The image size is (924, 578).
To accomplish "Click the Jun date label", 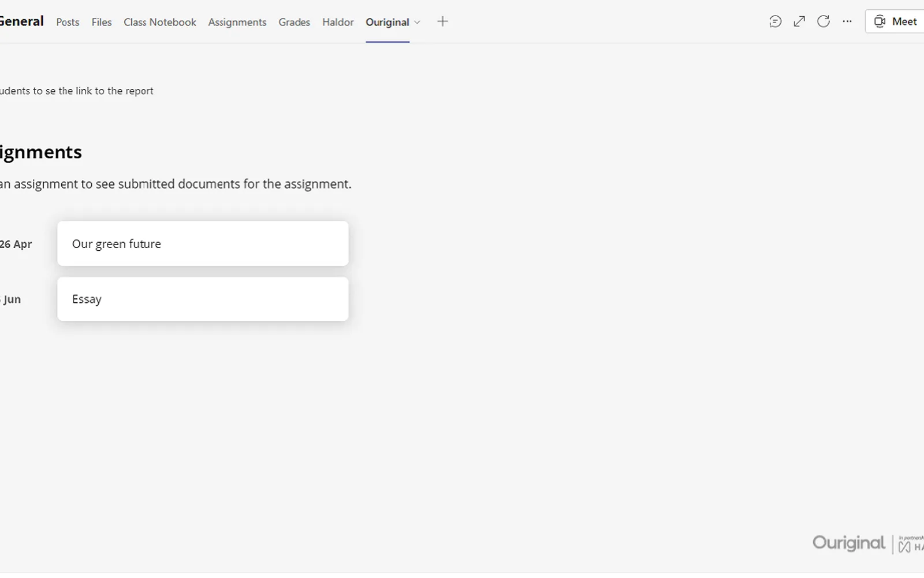I will pos(11,299).
